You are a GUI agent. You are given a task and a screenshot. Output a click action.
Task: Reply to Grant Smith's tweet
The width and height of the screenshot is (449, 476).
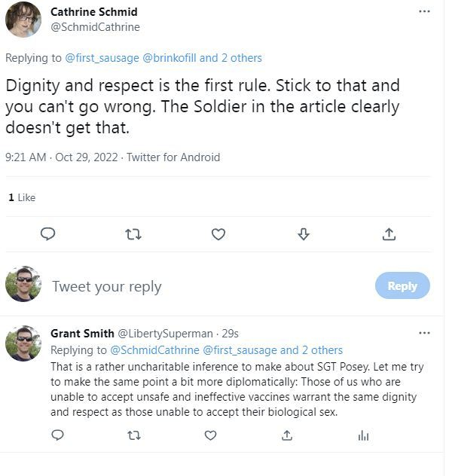click(x=57, y=435)
